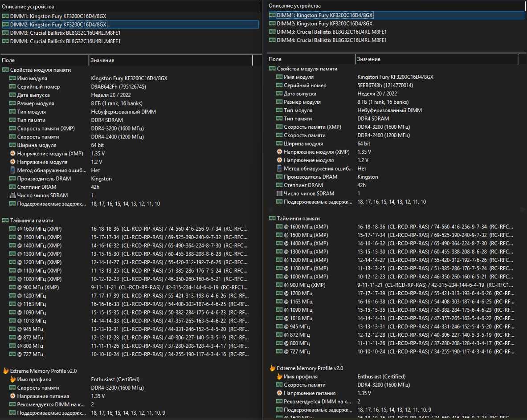
Task: Click right panel 'Степпинг DRAM' row icon
Action: tap(279, 185)
